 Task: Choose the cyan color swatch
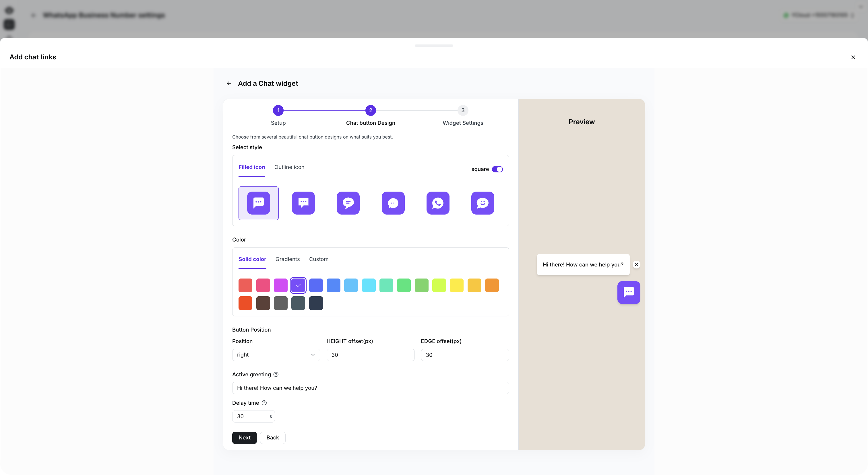click(369, 285)
